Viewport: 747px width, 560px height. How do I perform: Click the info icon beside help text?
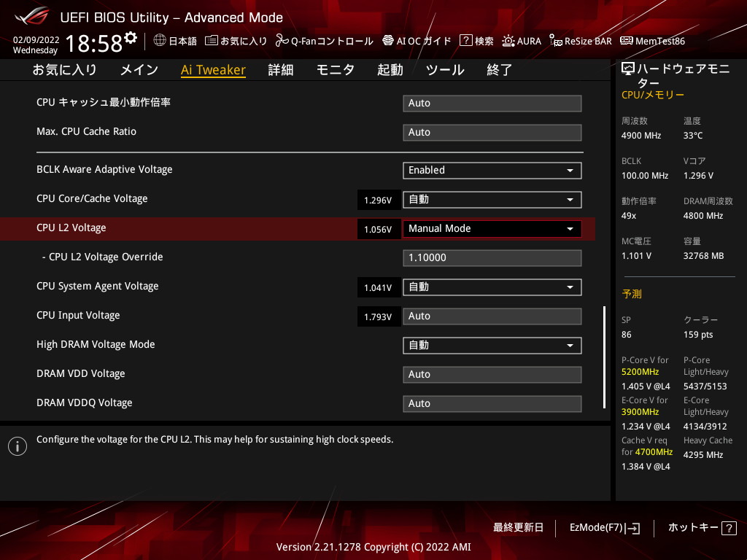click(18, 446)
